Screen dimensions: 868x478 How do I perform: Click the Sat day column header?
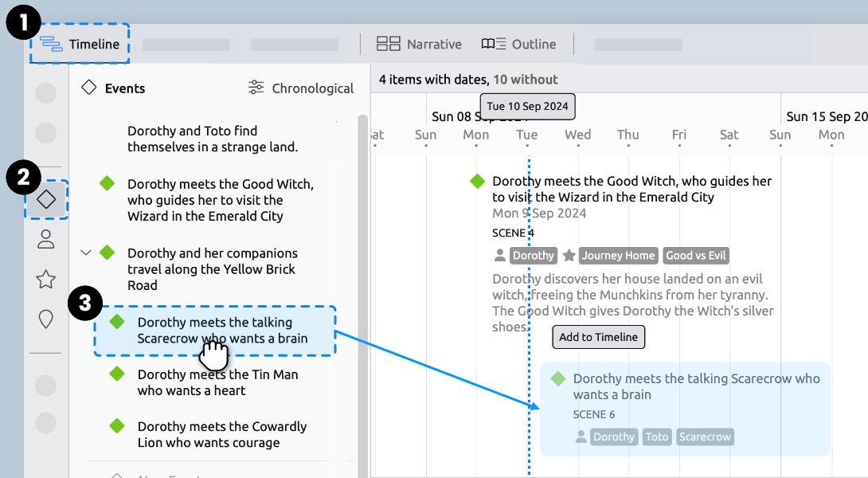[729, 135]
